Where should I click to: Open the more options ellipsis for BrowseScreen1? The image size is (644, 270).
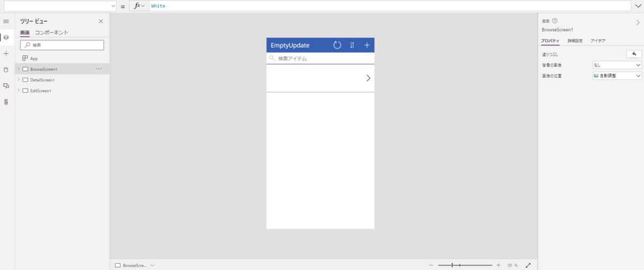tap(98, 69)
